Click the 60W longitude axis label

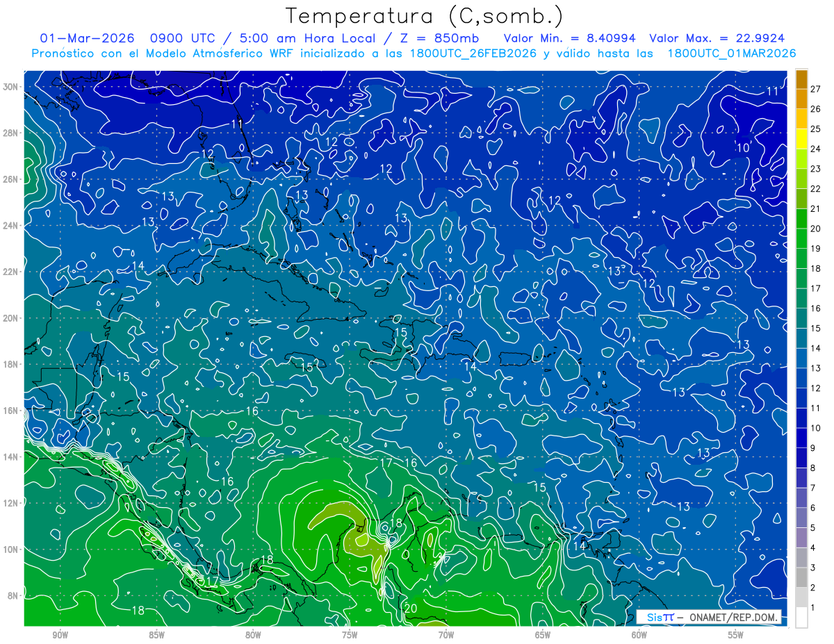[x=639, y=636]
